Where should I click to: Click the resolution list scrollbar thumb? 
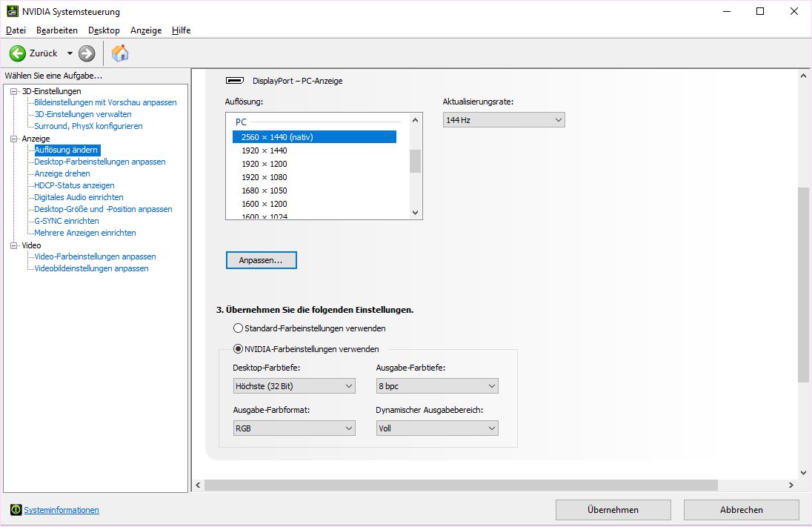pos(415,161)
